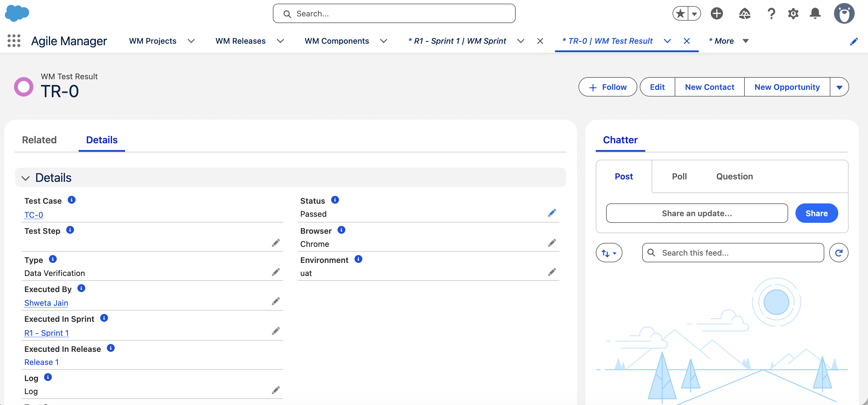This screenshot has width=868, height=405.
Task: Open the TC-0 test case link
Action: [x=34, y=215]
